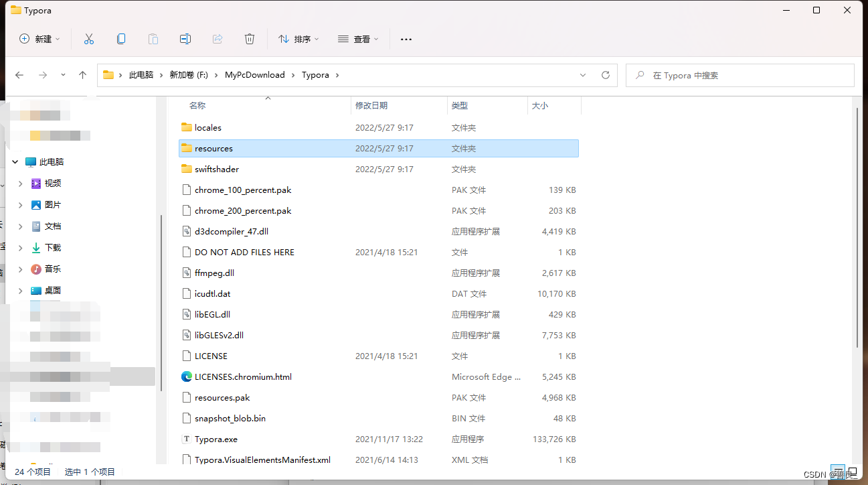Open recent locations dropdown arrow
This screenshot has width=868, height=485.
[x=63, y=75]
